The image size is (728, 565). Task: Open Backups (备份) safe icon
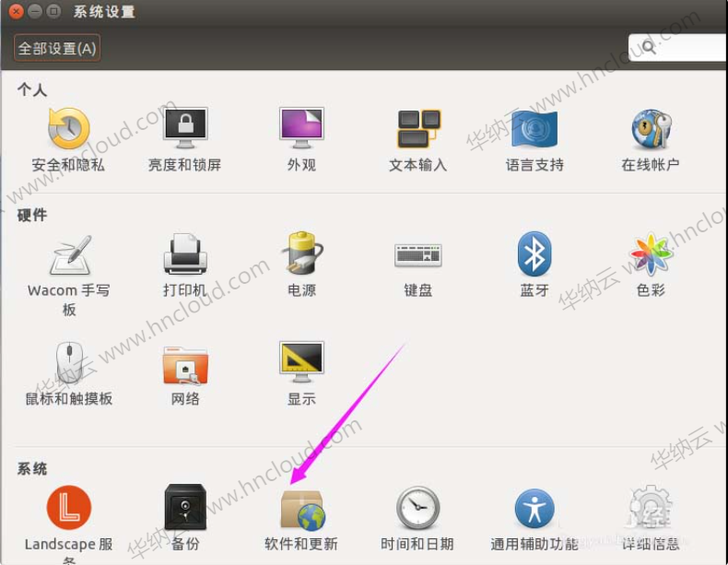point(185,507)
